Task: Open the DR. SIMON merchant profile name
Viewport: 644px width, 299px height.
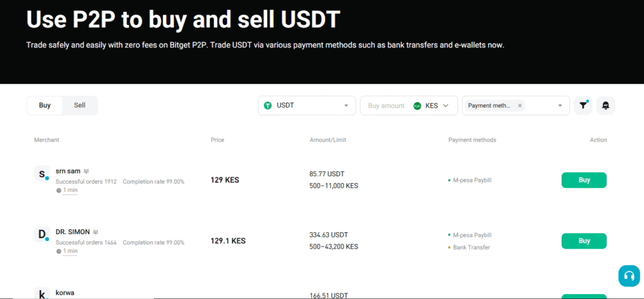Action: (73, 232)
